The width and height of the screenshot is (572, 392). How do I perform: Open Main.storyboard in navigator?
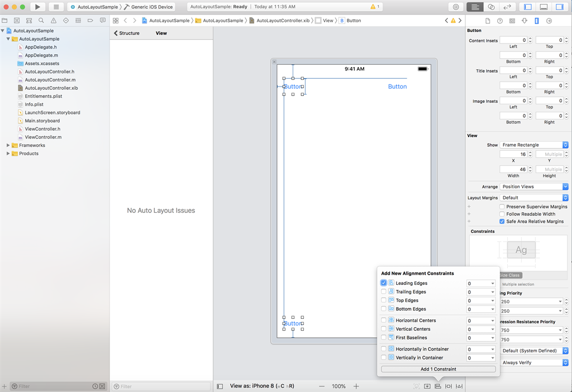pos(42,121)
